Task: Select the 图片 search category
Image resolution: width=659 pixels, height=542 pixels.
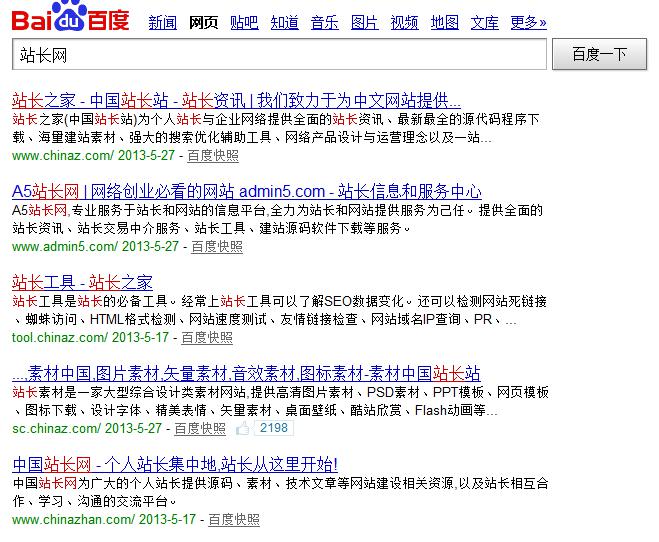Action: 364,22
